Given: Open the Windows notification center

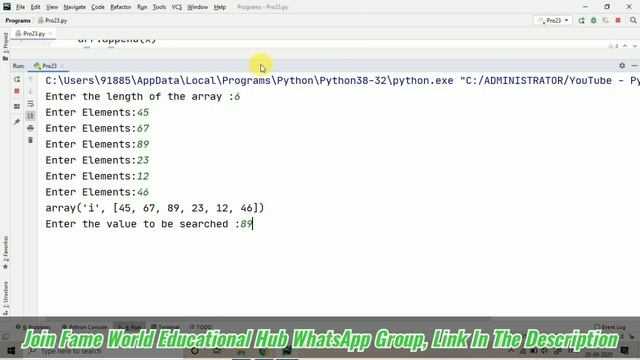Looking at the screenshot, I should click(624, 351).
